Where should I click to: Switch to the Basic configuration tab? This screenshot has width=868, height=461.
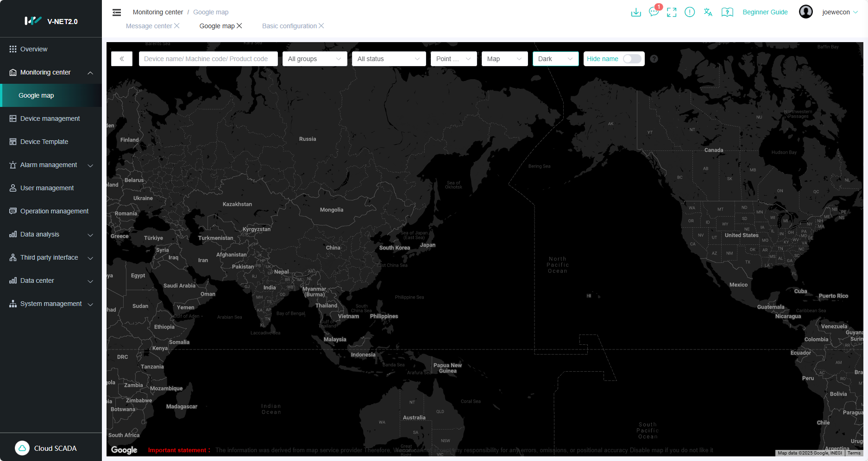click(x=289, y=26)
